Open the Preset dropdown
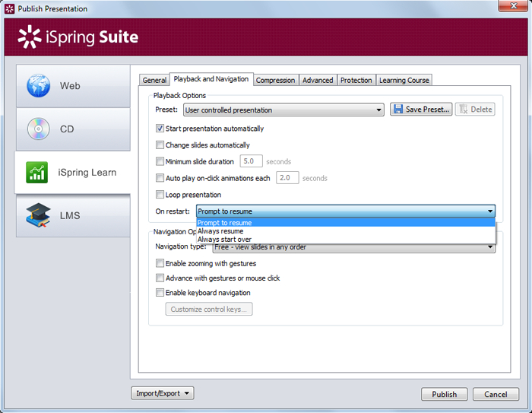Screen dimensions: 532x413 [x=283, y=110]
